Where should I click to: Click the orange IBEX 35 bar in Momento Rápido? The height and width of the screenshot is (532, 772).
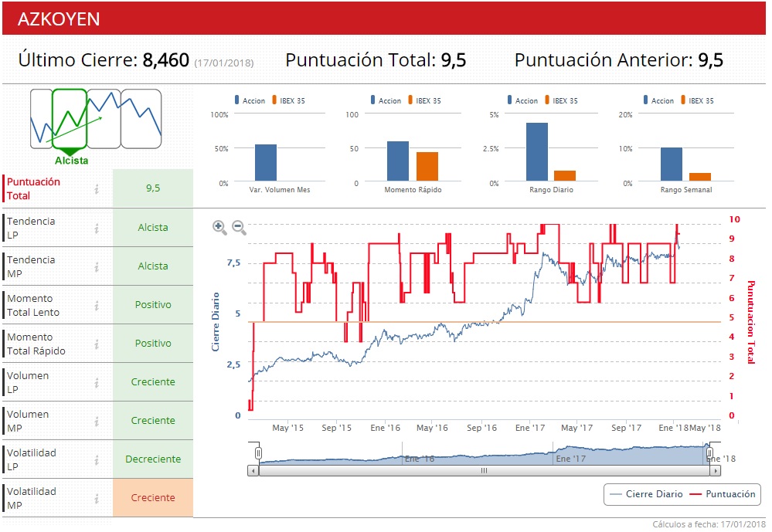point(427,167)
